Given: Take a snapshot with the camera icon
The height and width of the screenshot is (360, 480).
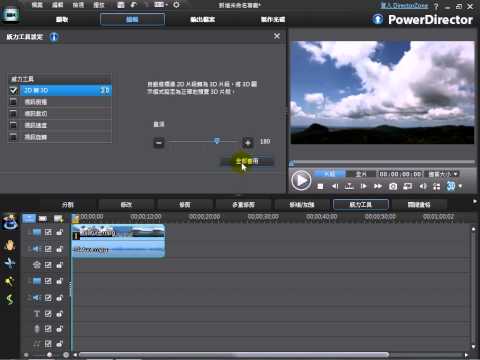Looking at the screenshot, I should (393, 186).
